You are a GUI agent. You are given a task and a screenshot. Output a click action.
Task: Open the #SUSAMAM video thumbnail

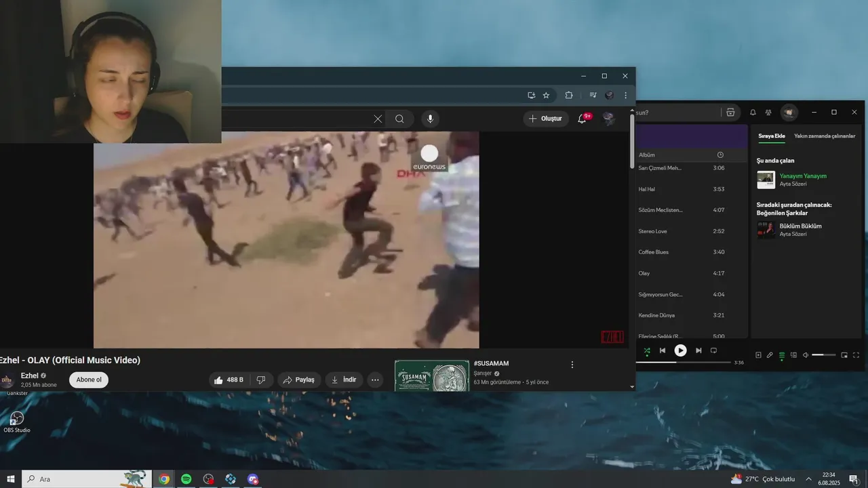click(432, 376)
